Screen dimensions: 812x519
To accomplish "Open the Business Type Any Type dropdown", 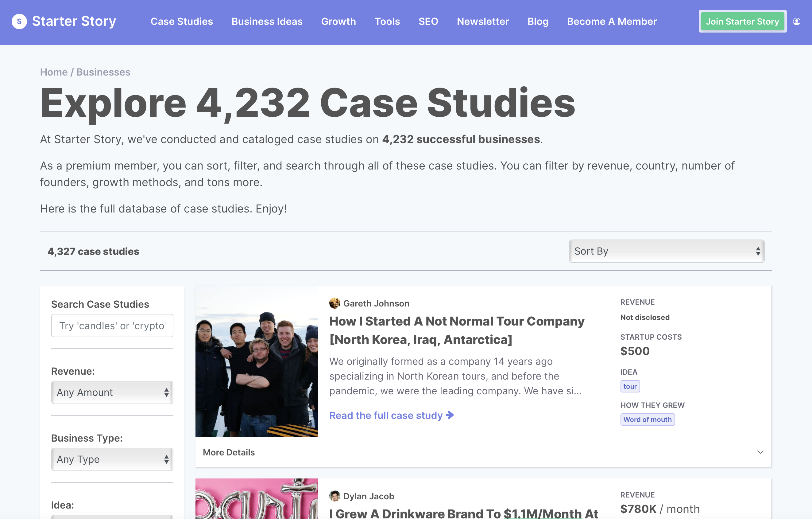I will point(112,459).
